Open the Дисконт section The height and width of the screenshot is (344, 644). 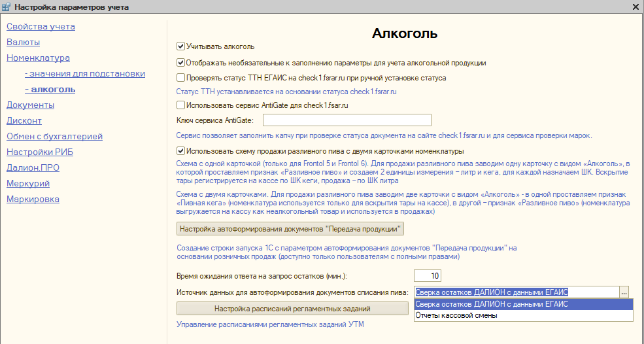tap(24, 121)
